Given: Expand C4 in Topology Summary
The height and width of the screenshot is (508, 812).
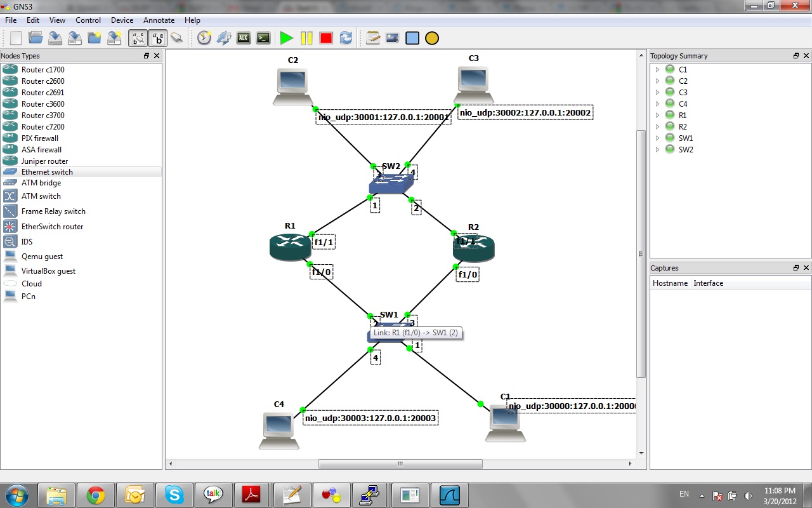Looking at the screenshot, I should point(657,104).
